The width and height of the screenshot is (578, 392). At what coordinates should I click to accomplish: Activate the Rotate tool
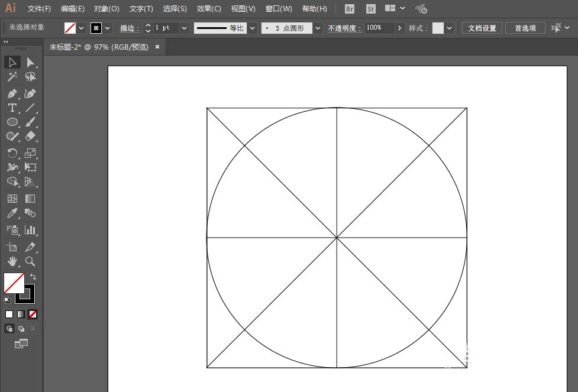(12, 153)
